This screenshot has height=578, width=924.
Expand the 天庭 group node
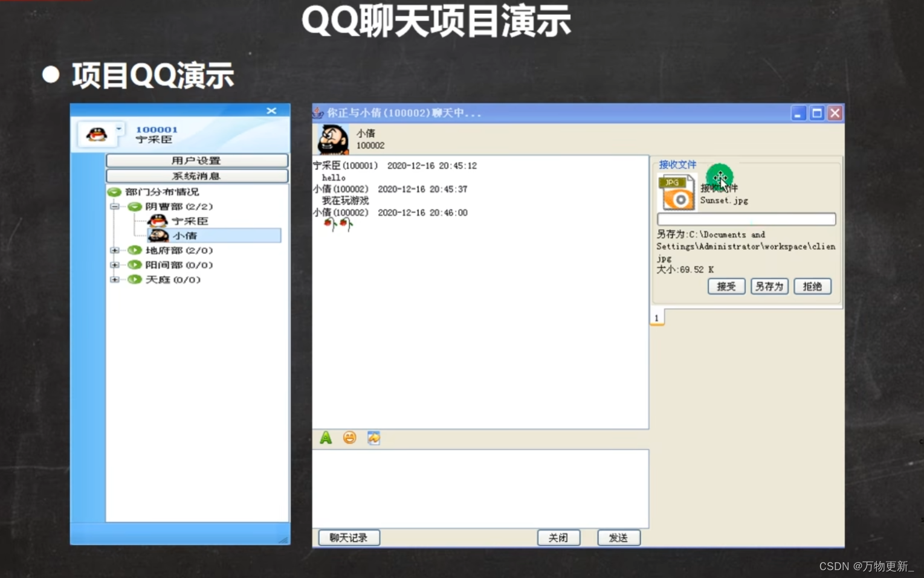pyautogui.click(x=115, y=280)
